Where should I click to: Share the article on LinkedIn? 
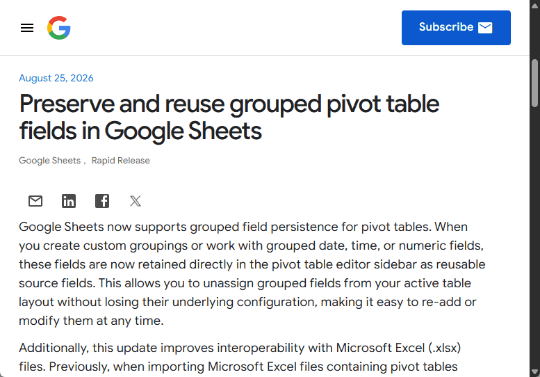pos(69,201)
